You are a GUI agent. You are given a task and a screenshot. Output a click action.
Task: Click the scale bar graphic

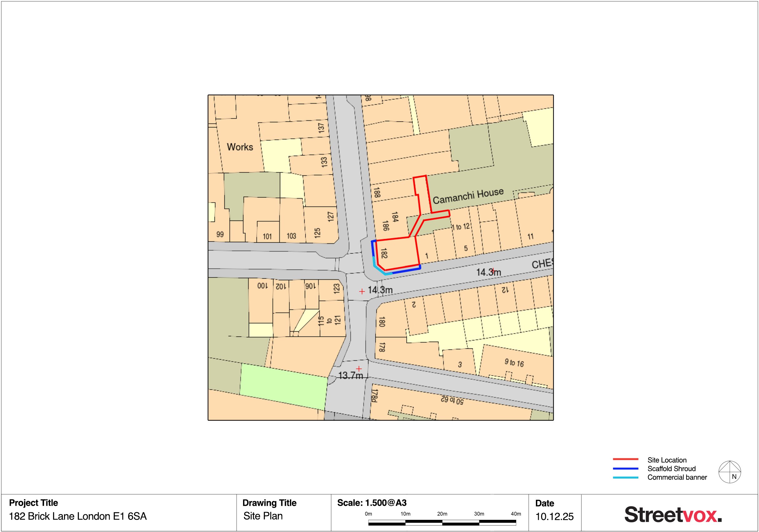coord(442,522)
